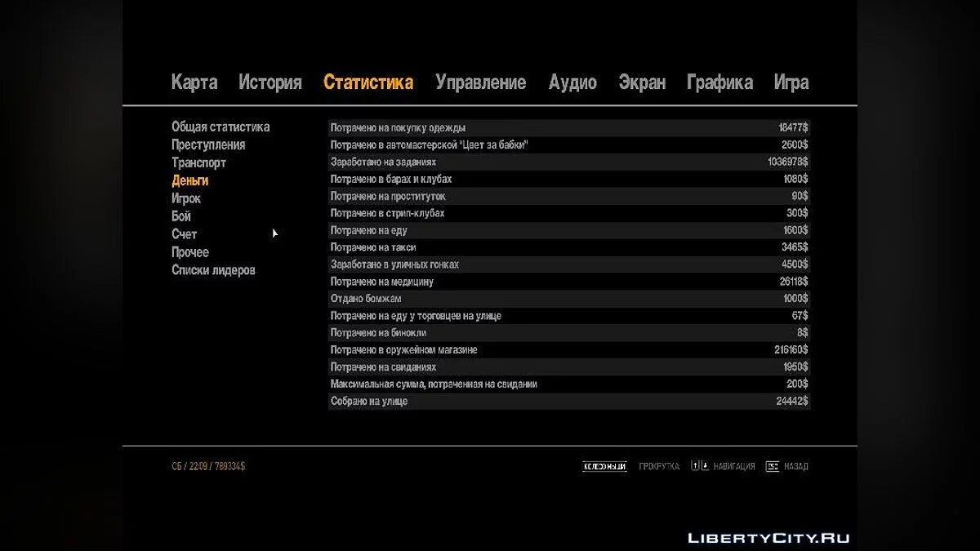Switch to the Игра tab
The width and height of the screenshot is (980, 551).
click(791, 82)
